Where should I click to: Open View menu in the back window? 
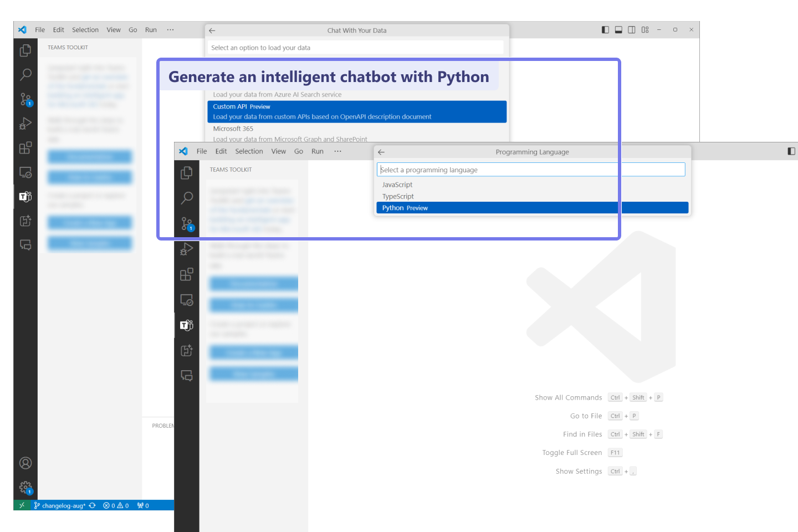point(114,30)
